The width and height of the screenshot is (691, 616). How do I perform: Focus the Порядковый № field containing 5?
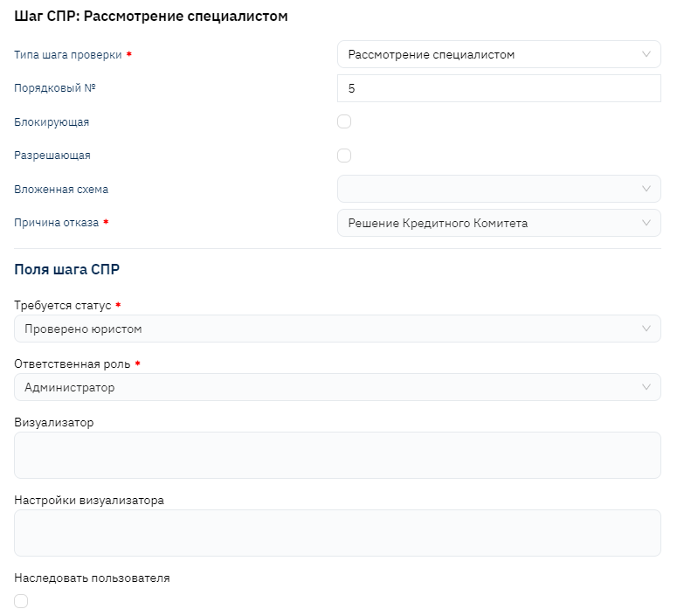[498, 88]
